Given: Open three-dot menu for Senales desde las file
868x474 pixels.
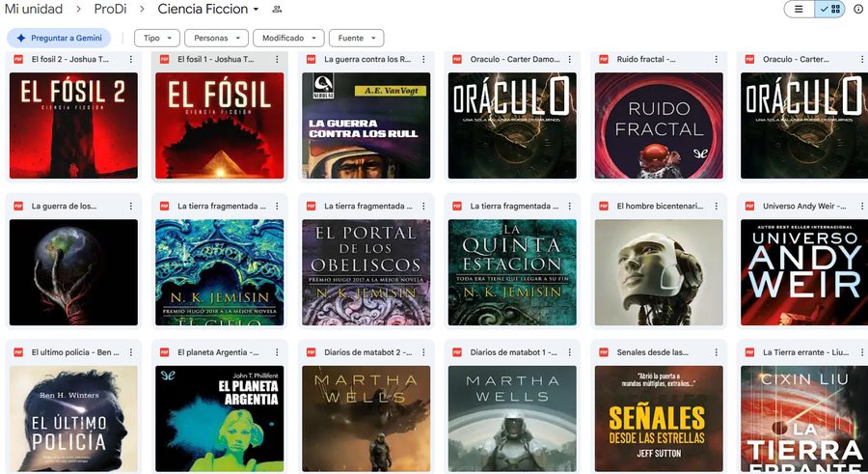Looking at the screenshot, I should (x=716, y=352).
